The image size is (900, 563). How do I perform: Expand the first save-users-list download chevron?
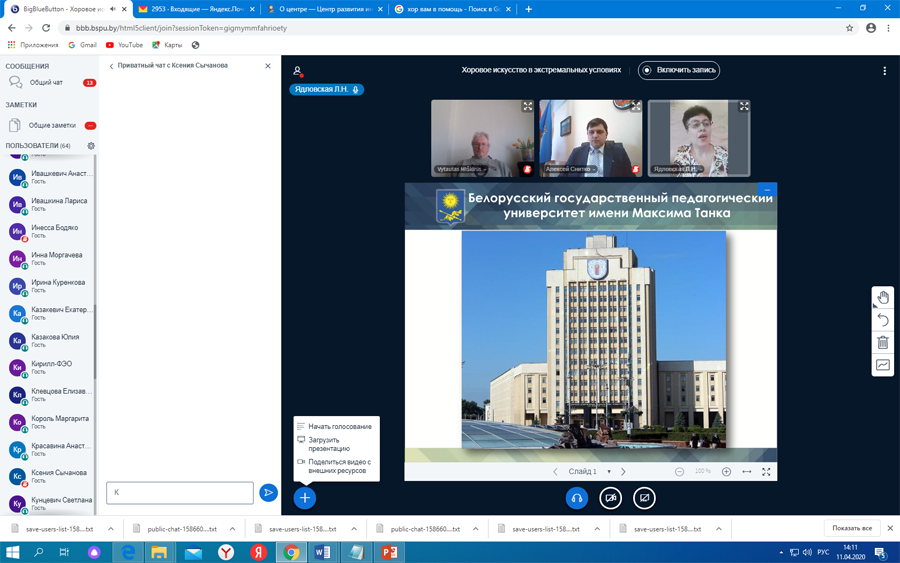(x=111, y=529)
